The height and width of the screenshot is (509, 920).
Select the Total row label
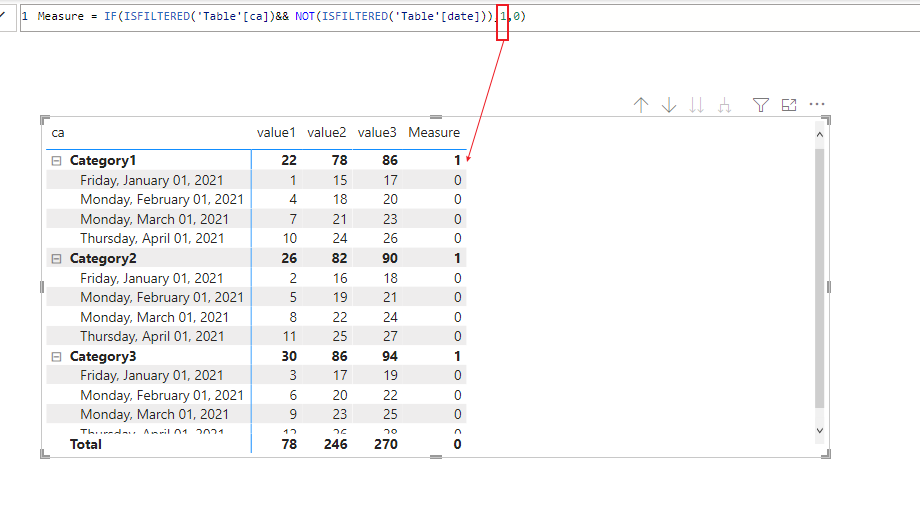(x=86, y=444)
